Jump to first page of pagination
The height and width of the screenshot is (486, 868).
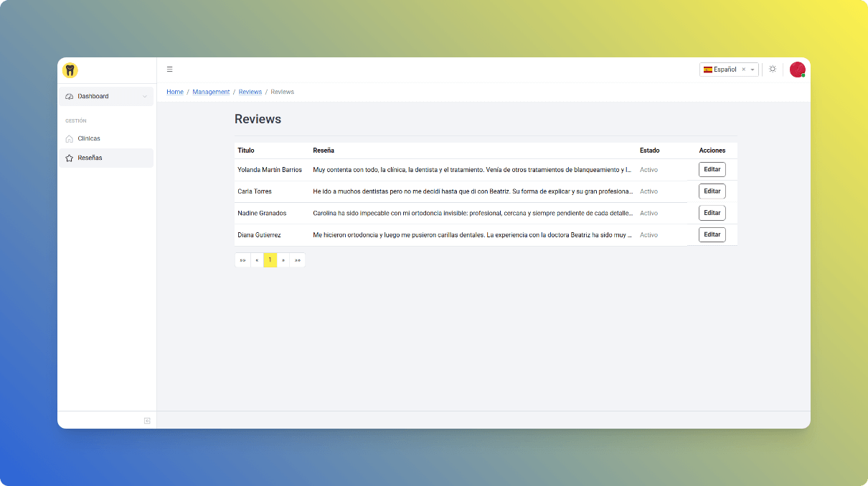(242, 260)
